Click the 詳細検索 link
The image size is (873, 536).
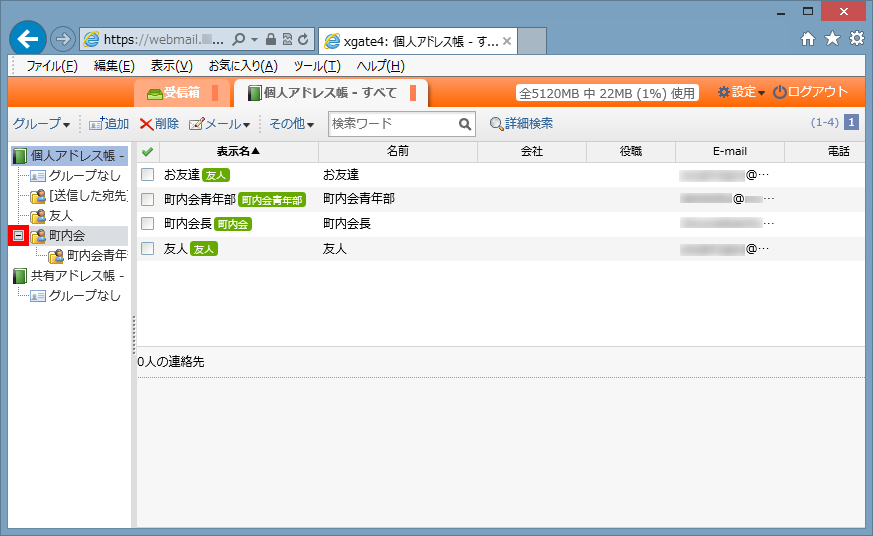tap(521, 124)
